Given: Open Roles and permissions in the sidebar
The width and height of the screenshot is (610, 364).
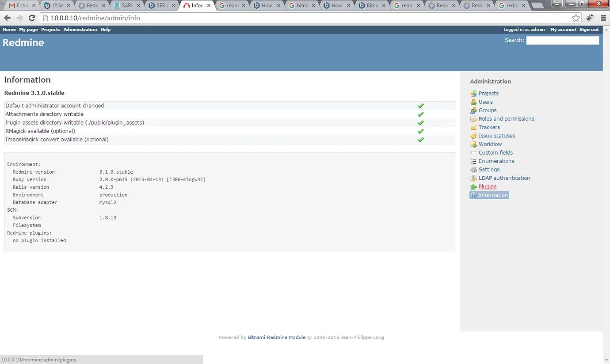Looking at the screenshot, I should coord(506,118).
